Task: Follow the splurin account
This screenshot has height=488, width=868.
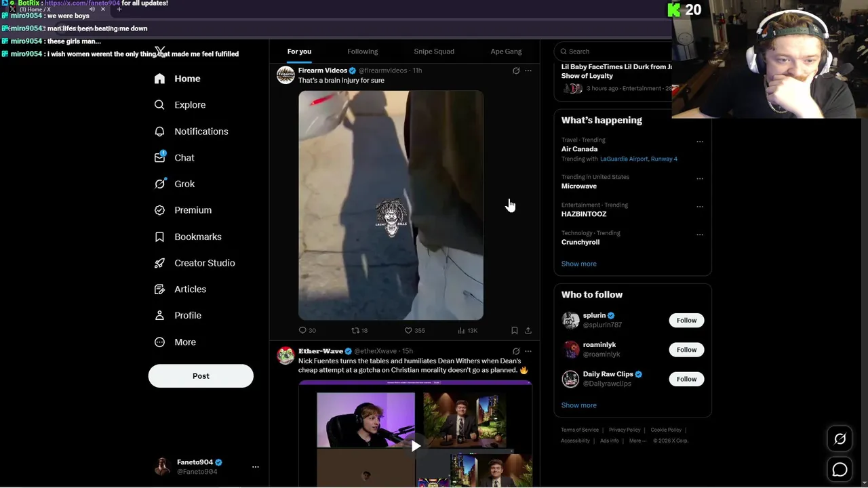Action: [686, 321]
